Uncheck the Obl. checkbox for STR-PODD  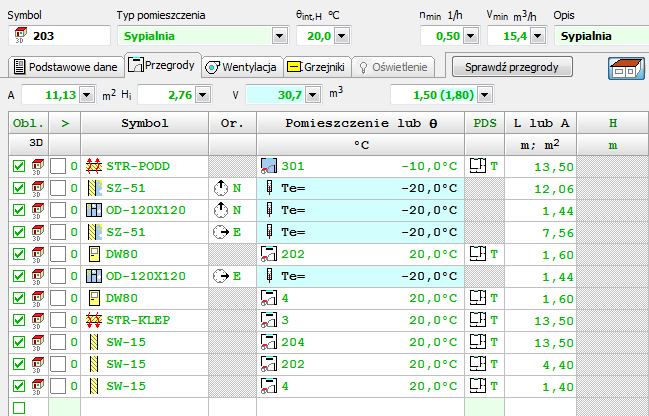pyautogui.click(x=19, y=166)
